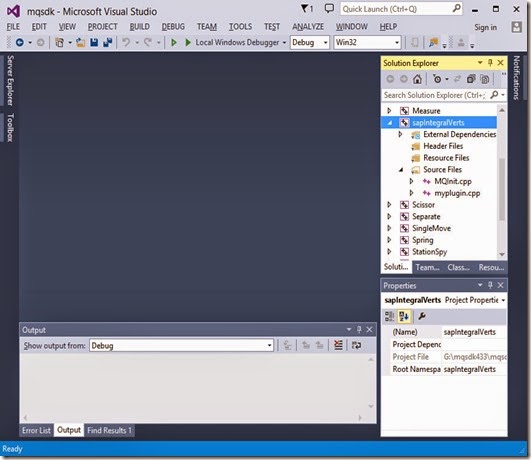Click the Quick Launch search field
531x460 pixels.
coord(401,9)
